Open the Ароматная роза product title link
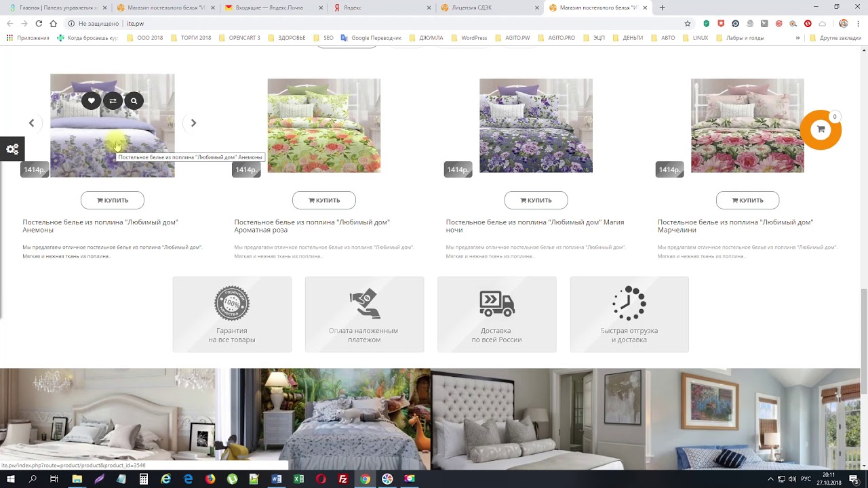This screenshot has width=868, height=488. click(312, 226)
